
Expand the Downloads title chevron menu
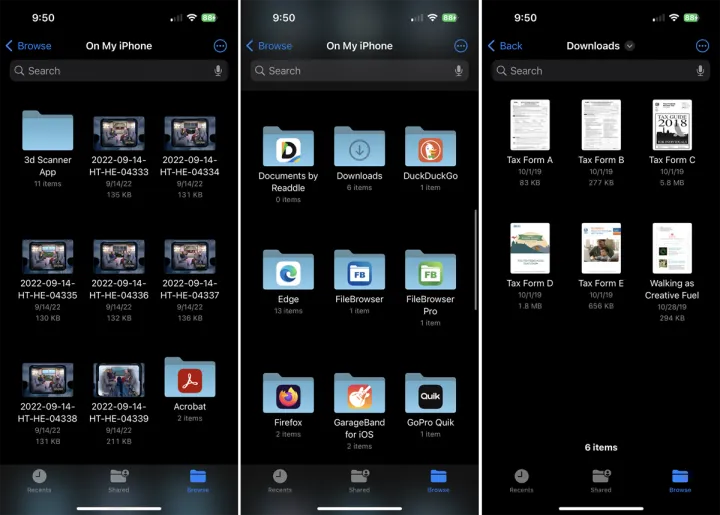[630, 46]
